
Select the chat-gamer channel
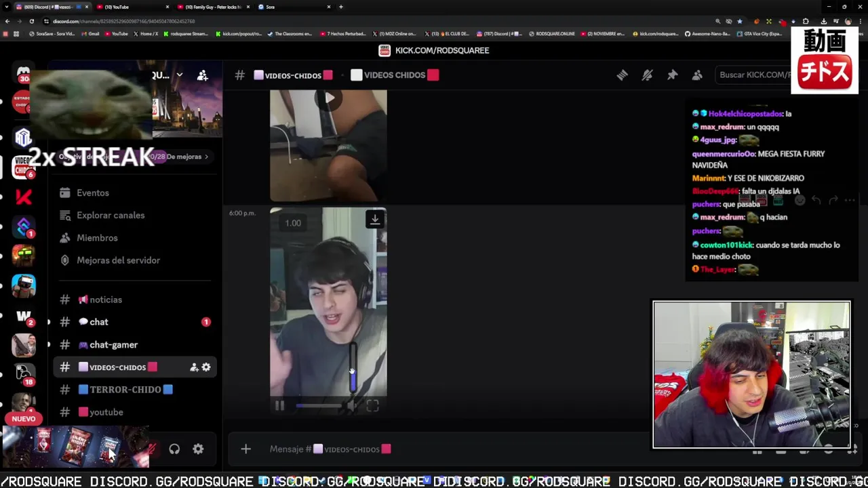coord(134,344)
